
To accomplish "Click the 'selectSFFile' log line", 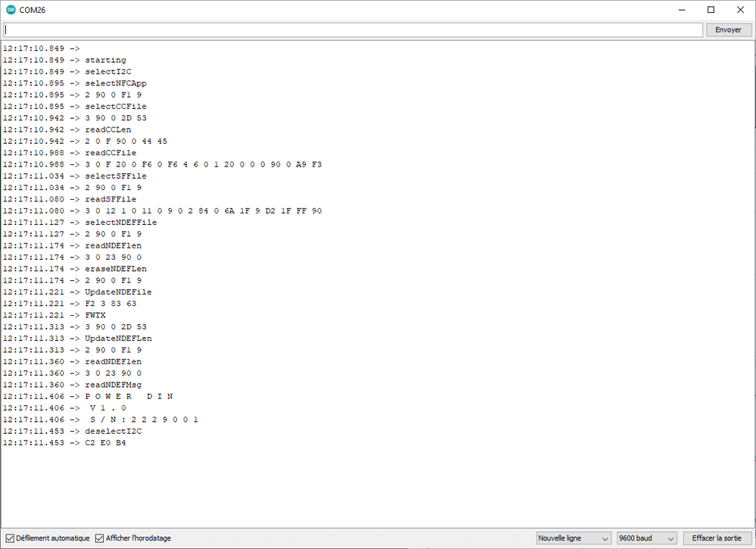I will (x=75, y=176).
